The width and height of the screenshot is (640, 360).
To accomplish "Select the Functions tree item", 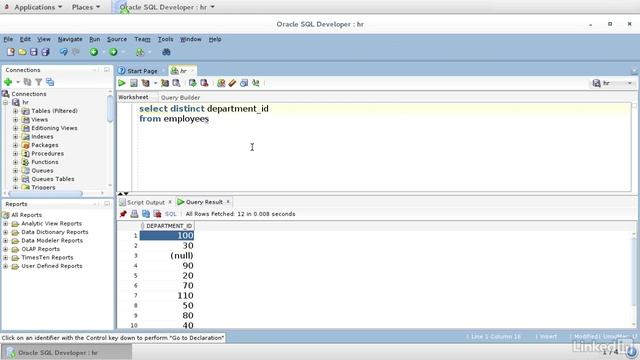I will tap(45, 162).
